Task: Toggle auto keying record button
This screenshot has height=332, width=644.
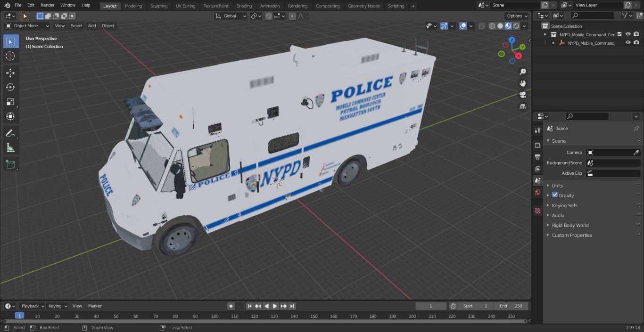Action: click(x=231, y=306)
